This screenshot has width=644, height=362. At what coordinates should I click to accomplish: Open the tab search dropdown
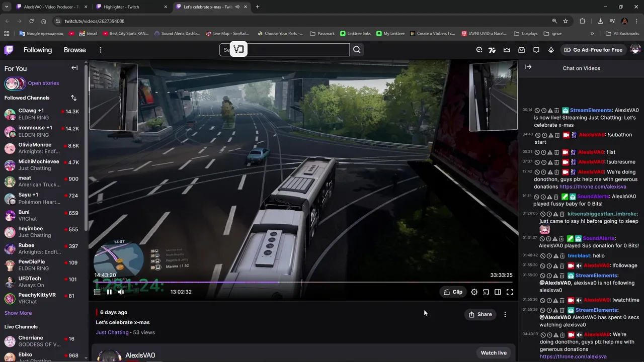pos(7,7)
